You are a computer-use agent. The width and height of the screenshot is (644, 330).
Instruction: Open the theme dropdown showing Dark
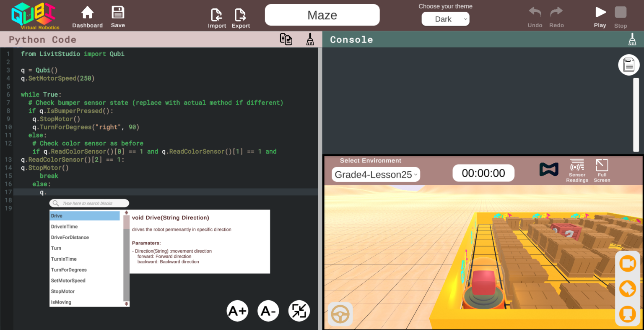[445, 19]
